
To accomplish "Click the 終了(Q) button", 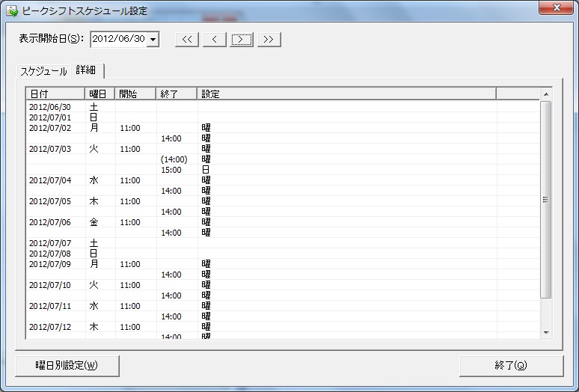I will [x=512, y=366].
